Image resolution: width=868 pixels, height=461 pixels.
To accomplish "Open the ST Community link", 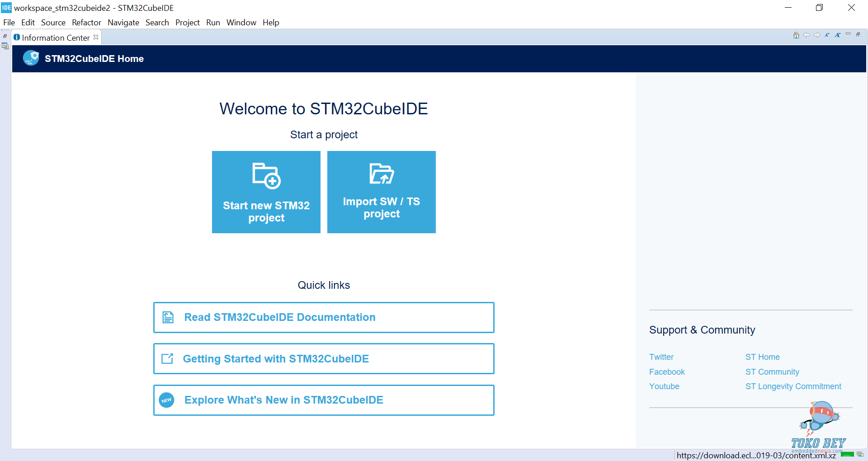I will coord(772,372).
